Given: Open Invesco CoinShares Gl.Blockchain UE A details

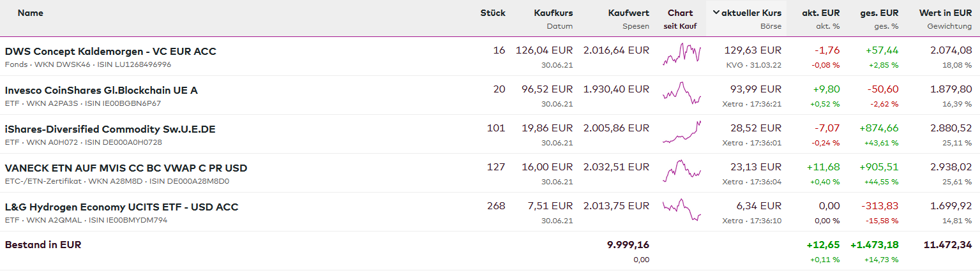Looking at the screenshot, I should point(101,90).
